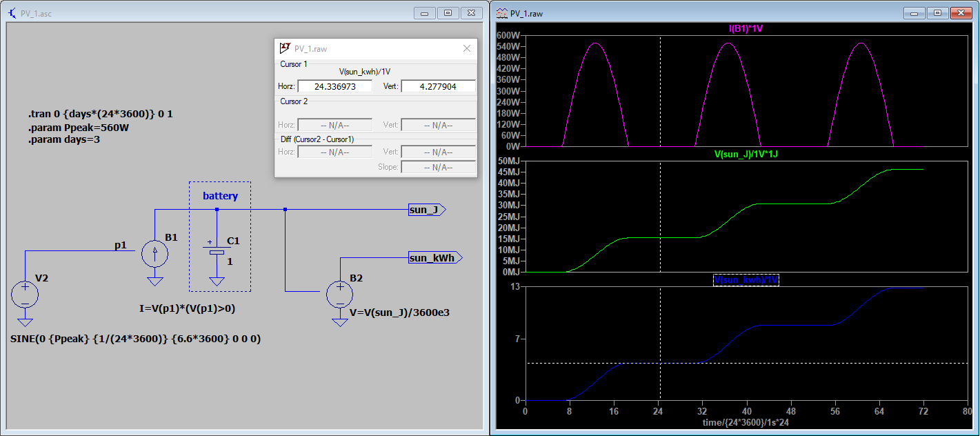The width and height of the screenshot is (980, 436).
Task: Click the 50MJ axis value
Action: 508,161
